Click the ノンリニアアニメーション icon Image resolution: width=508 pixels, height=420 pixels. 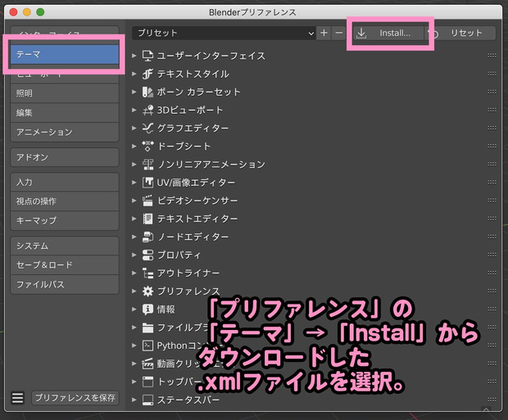click(147, 165)
